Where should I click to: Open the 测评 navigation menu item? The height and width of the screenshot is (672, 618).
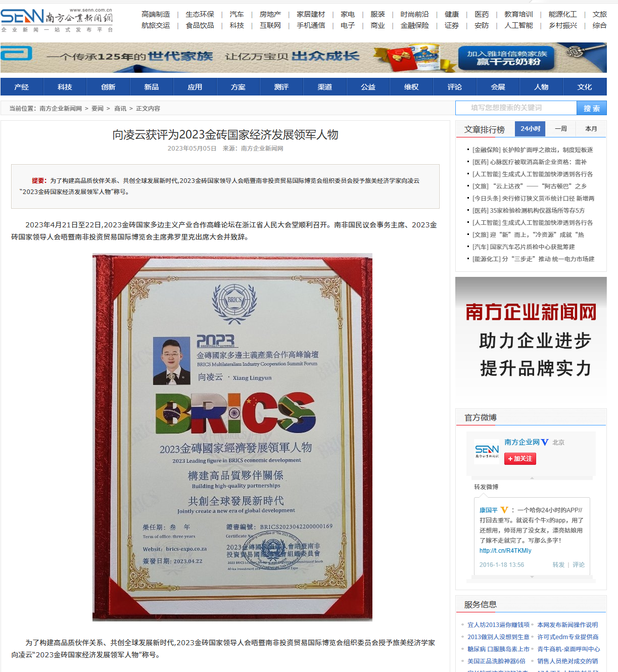pyautogui.click(x=281, y=87)
